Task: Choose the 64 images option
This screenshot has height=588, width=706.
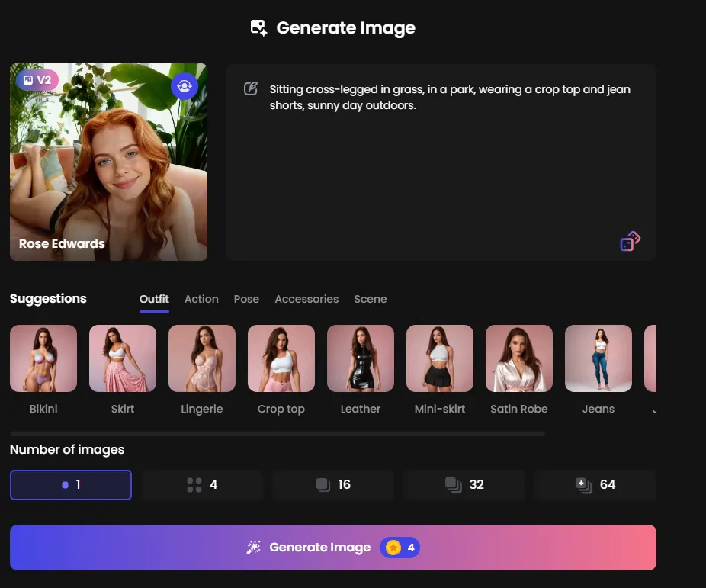Action: (x=595, y=484)
